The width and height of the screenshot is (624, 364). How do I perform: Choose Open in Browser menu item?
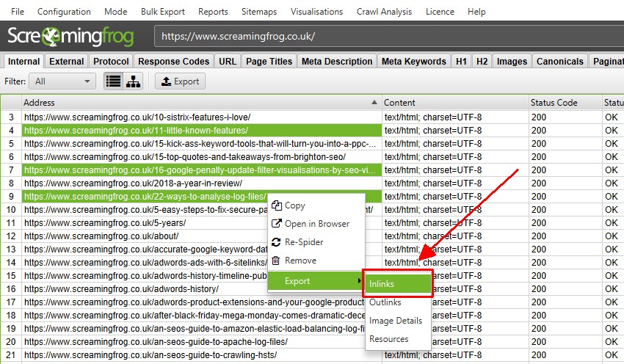coord(317,224)
